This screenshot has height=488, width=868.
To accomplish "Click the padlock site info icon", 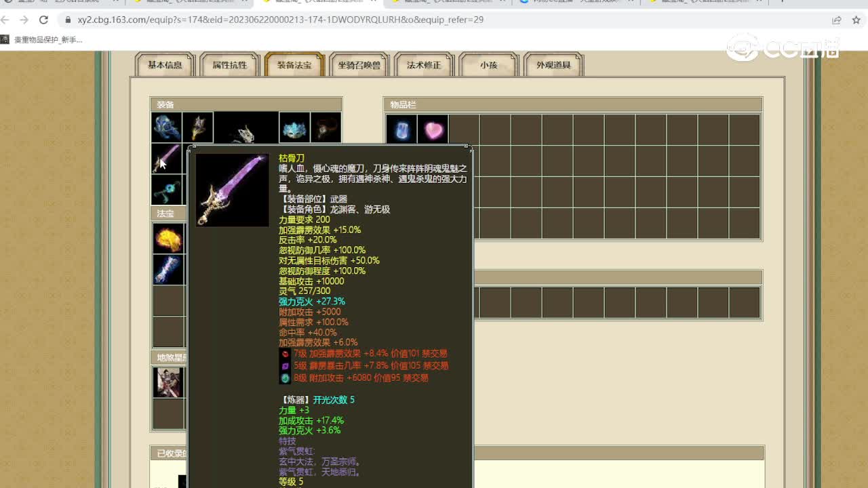I will 68,20.
